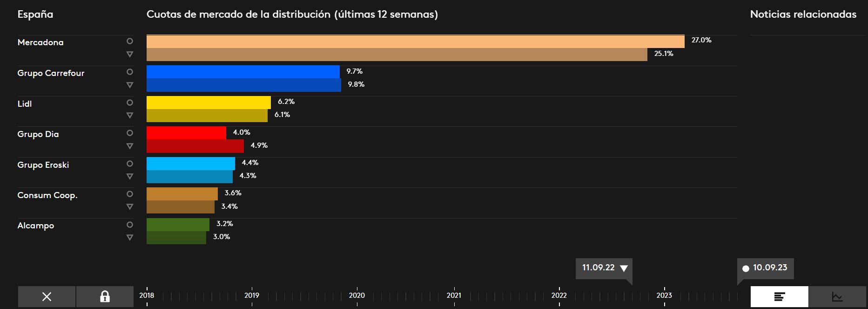The height and width of the screenshot is (309, 868).
Task: Switch to line chart view icon
Action: [837, 296]
